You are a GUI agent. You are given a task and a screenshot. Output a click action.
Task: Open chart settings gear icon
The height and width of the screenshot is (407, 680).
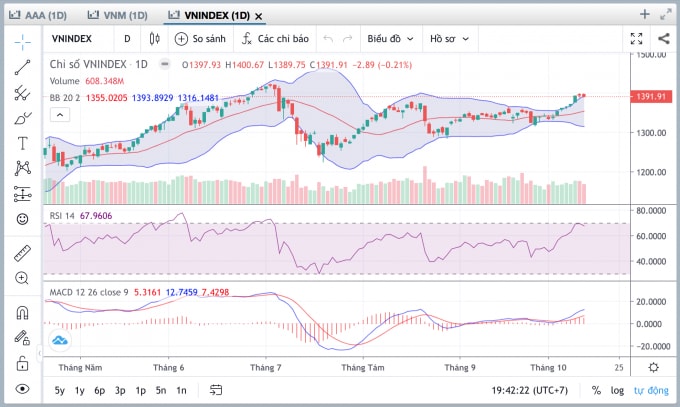pyautogui.click(x=654, y=368)
